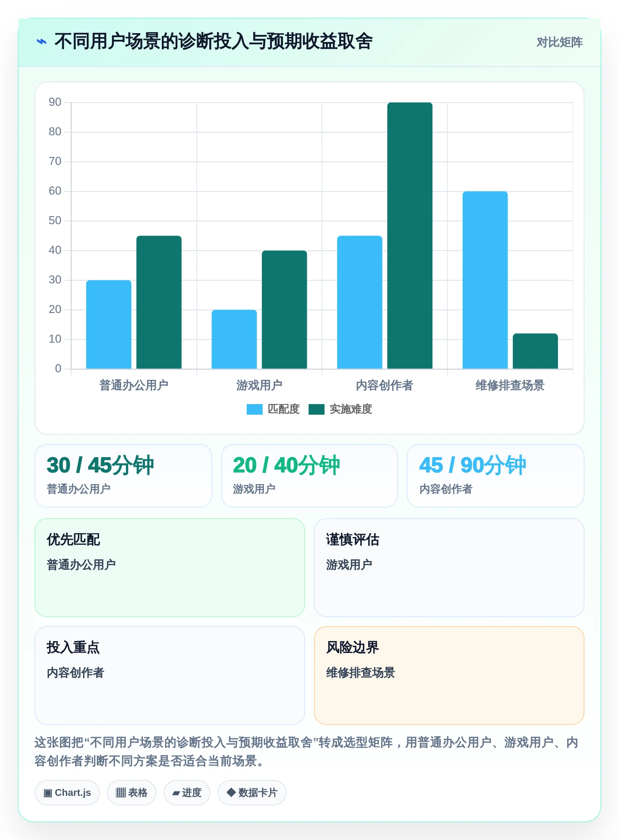Click the bar icon in 进度 chip
The width and height of the screenshot is (619, 840).
176,794
